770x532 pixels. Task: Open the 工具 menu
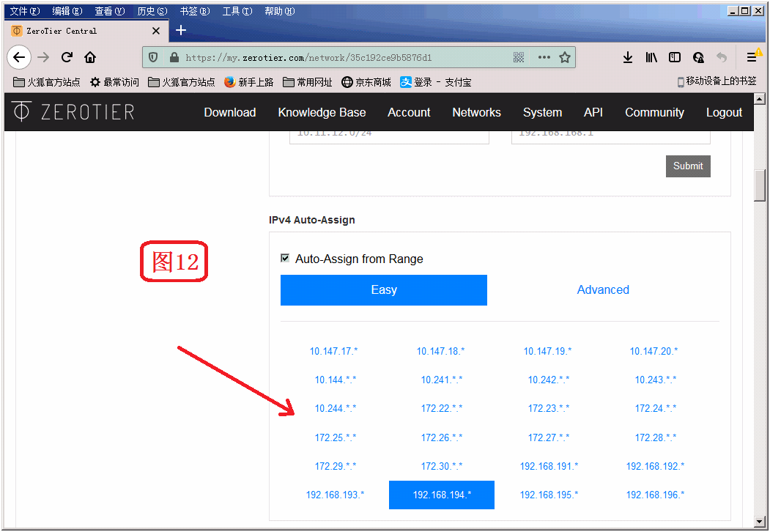(x=237, y=11)
